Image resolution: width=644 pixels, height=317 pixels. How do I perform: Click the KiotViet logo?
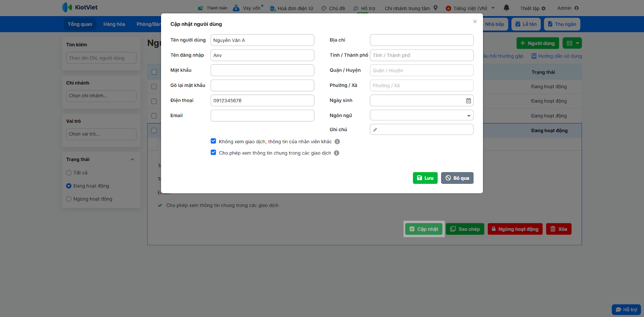point(80,7)
